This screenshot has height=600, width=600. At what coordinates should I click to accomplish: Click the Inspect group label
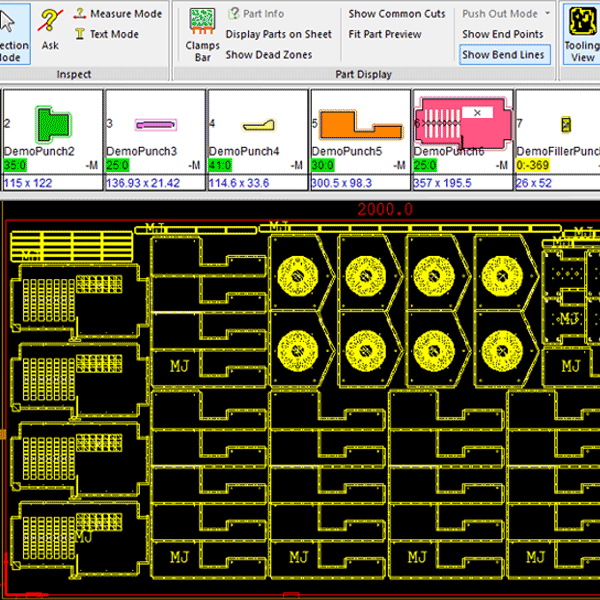[74, 74]
